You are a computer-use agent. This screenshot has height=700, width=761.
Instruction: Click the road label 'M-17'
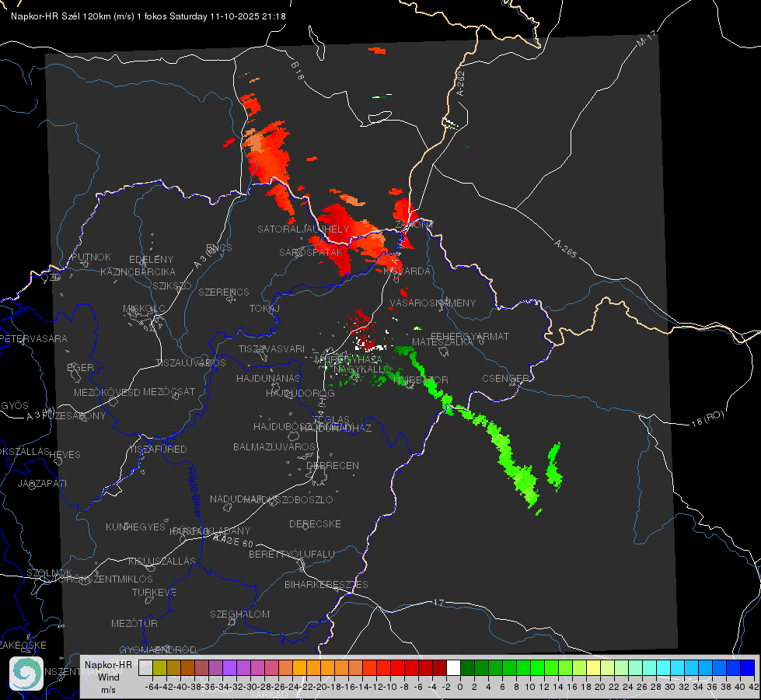(x=646, y=39)
